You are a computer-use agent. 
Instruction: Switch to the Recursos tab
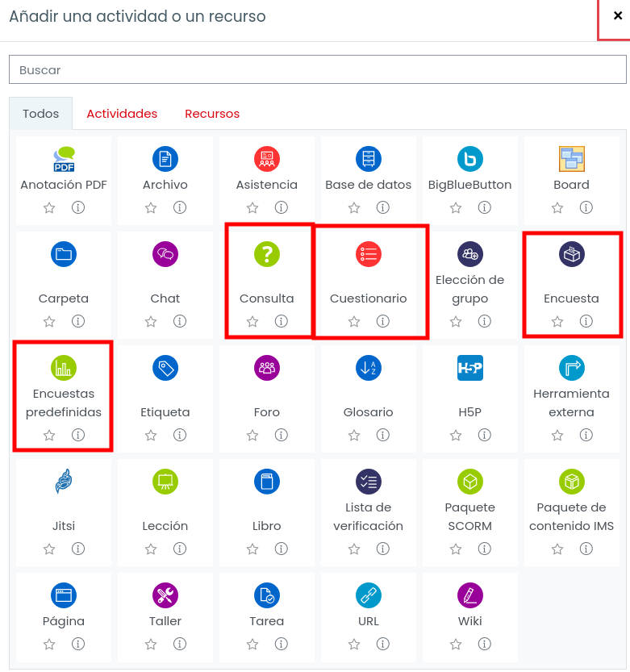click(x=212, y=114)
